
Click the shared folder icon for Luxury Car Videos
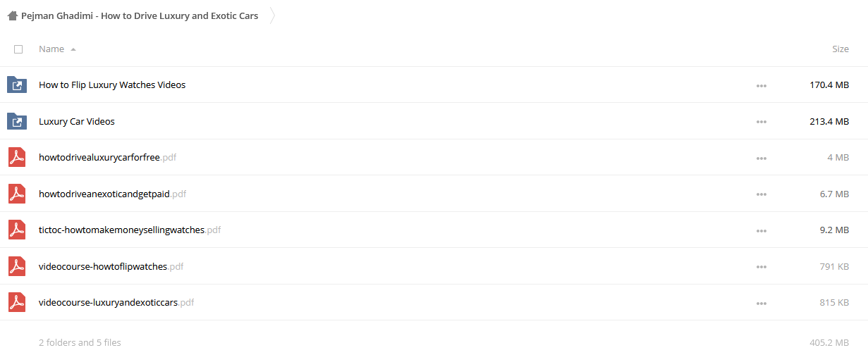click(x=17, y=121)
